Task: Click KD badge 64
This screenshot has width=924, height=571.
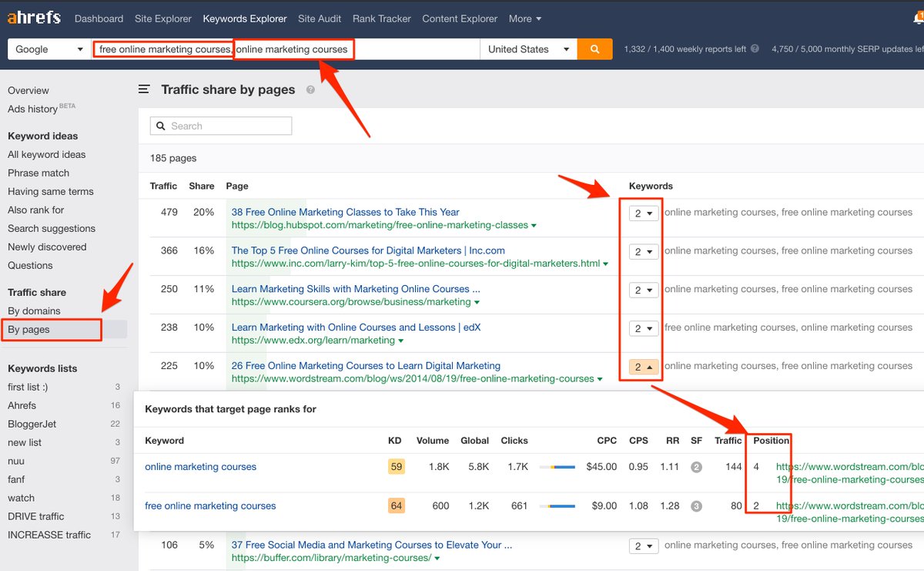Action: (396, 506)
